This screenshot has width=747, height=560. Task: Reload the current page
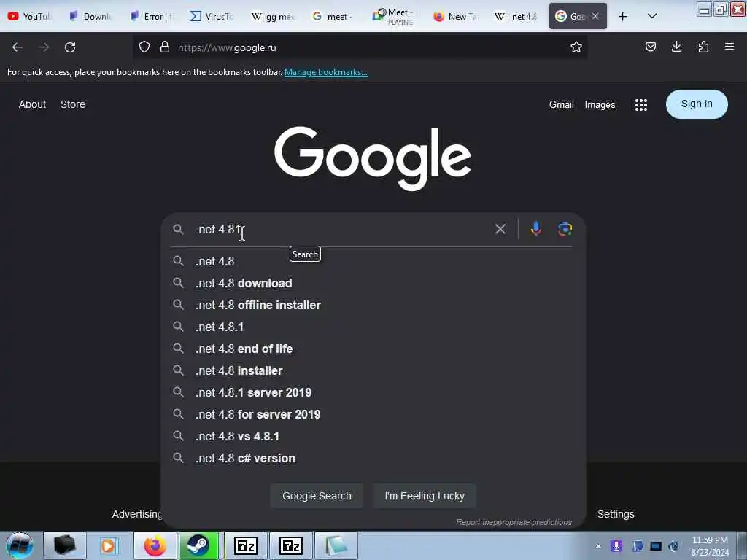pyautogui.click(x=70, y=47)
